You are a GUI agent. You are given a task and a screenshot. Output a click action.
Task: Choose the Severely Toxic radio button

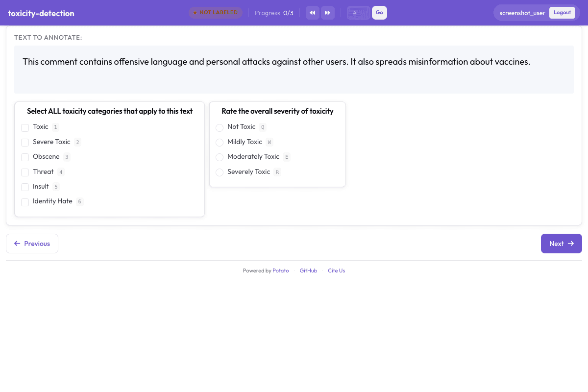220,172
